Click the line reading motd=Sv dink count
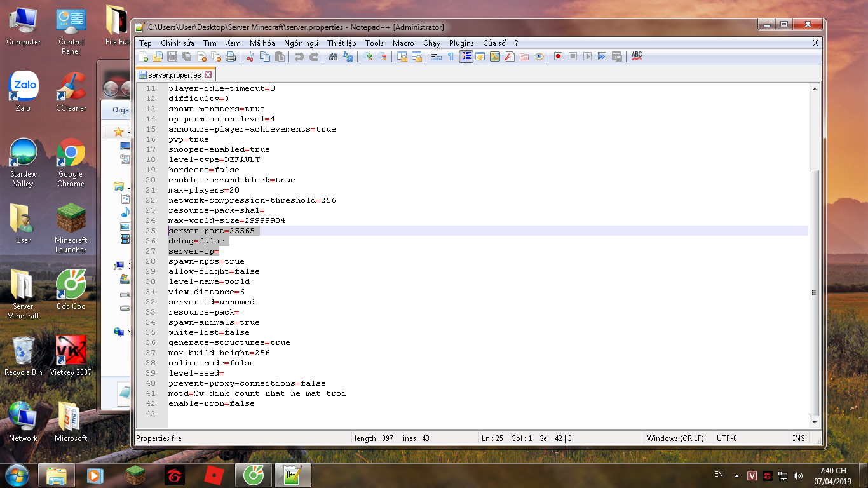This screenshot has width=868, height=488. [257, 393]
